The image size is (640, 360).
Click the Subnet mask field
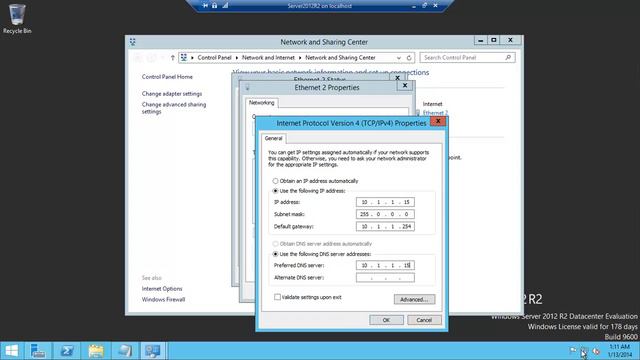click(x=385, y=214)
